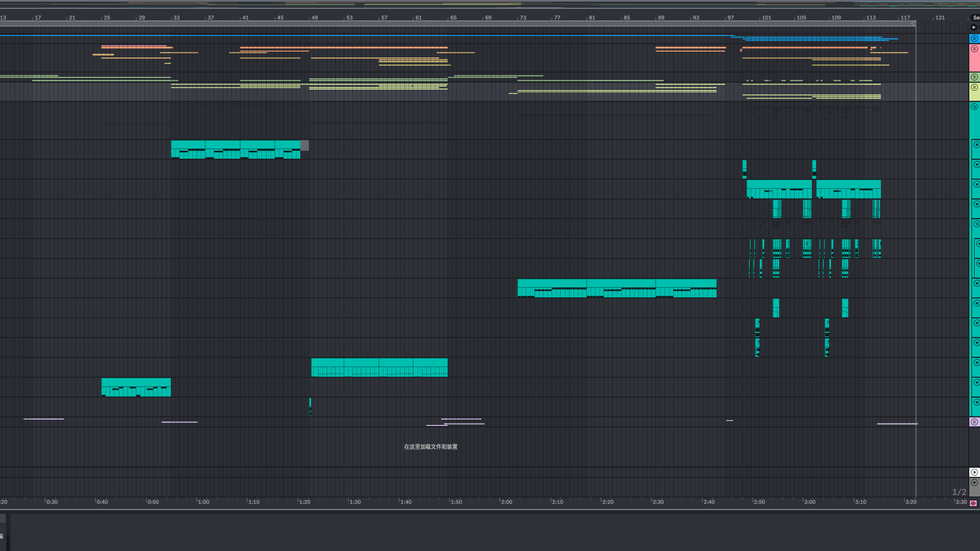Fold the blue group track
The width and height of the screenshot is (980, 551).
[974, 38]
